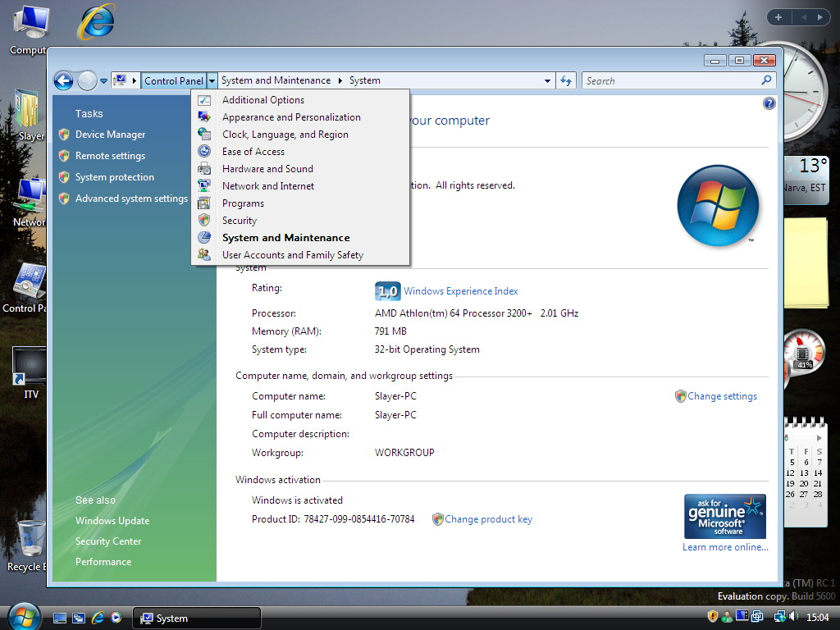
Task: Open Performance under See also
Action: tap(103, 562)
